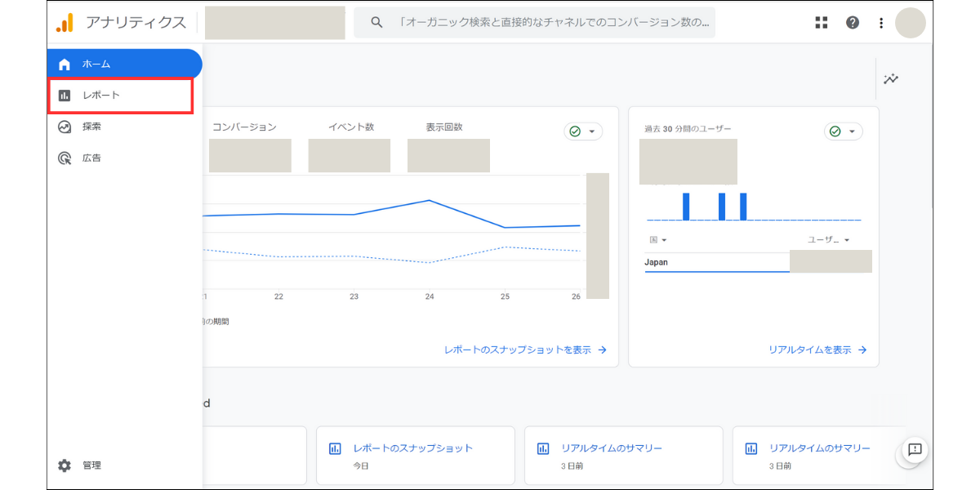This screenshot has width=980, height=490.
Task: Click the admin gear icon
Action: pos(65,465)
